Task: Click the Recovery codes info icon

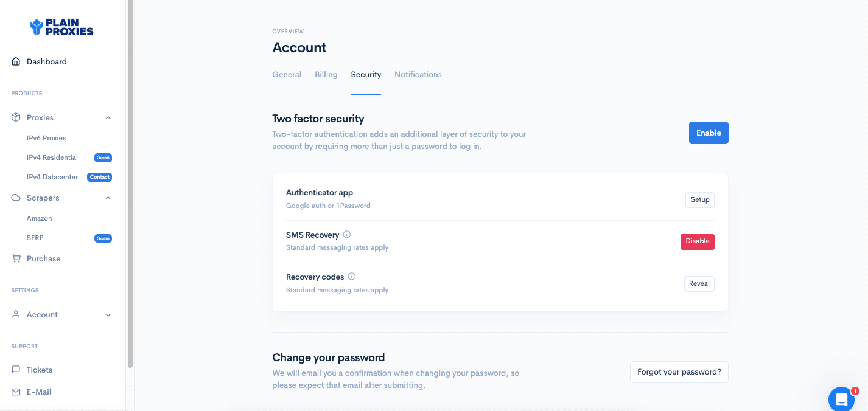Action: point(352,276)
